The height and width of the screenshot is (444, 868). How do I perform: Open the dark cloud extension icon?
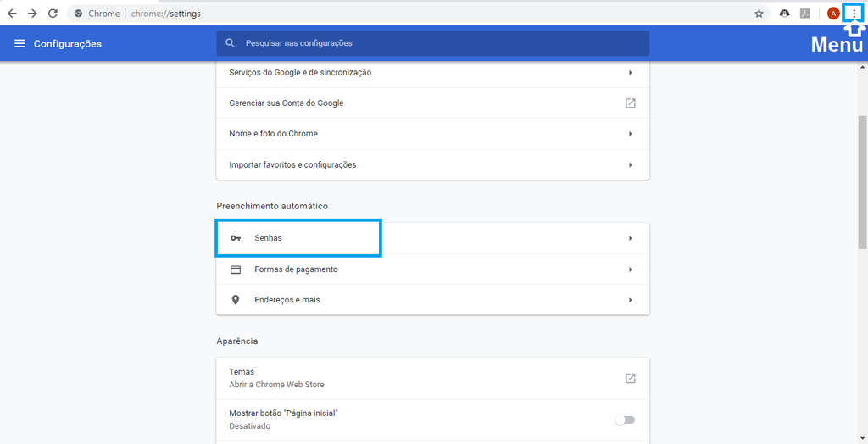coord(784,14)
